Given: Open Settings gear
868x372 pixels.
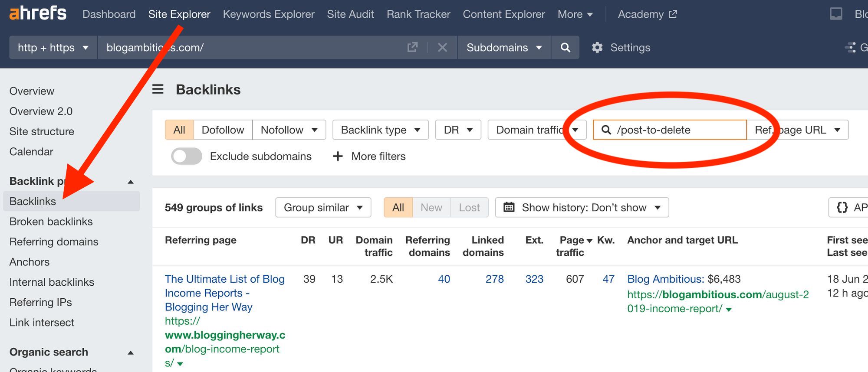Looking at the screenshot, I should (621, 47).
